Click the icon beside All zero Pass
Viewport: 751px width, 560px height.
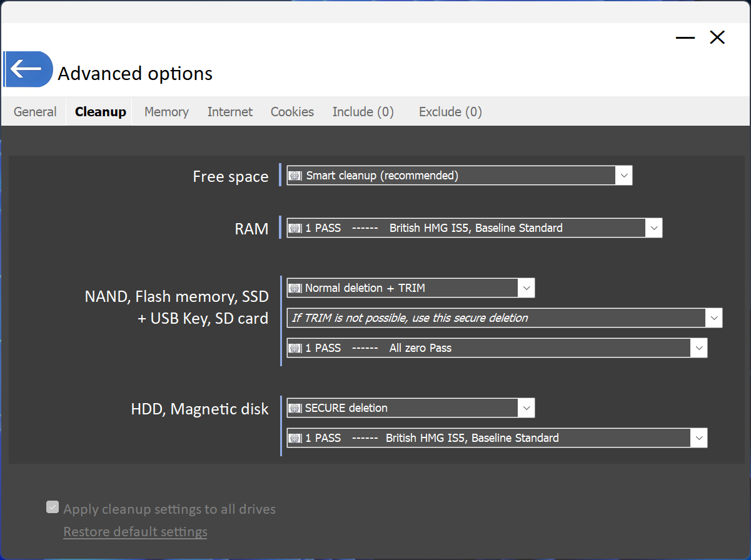[x=295, y=348]
